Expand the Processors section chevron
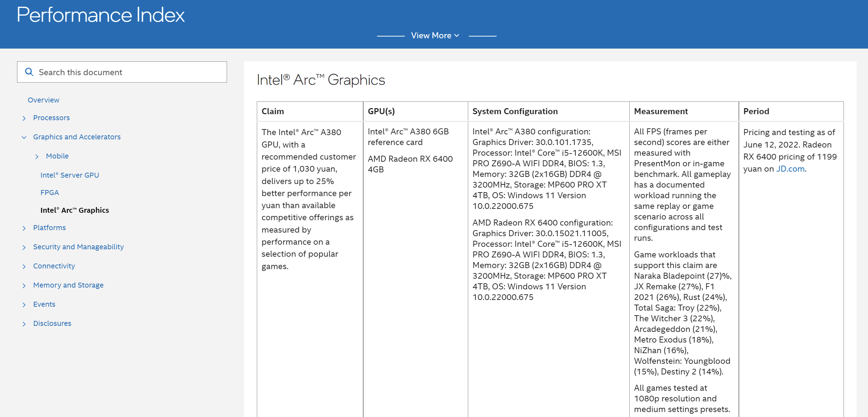The width and height of the screenshot is (868, 417). coord(24,118)
